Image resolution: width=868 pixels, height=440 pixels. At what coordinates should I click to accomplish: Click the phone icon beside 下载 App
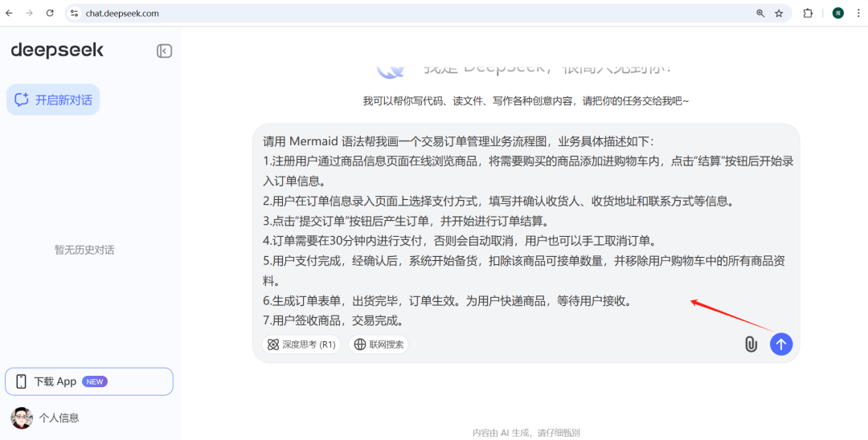point(21,381)
